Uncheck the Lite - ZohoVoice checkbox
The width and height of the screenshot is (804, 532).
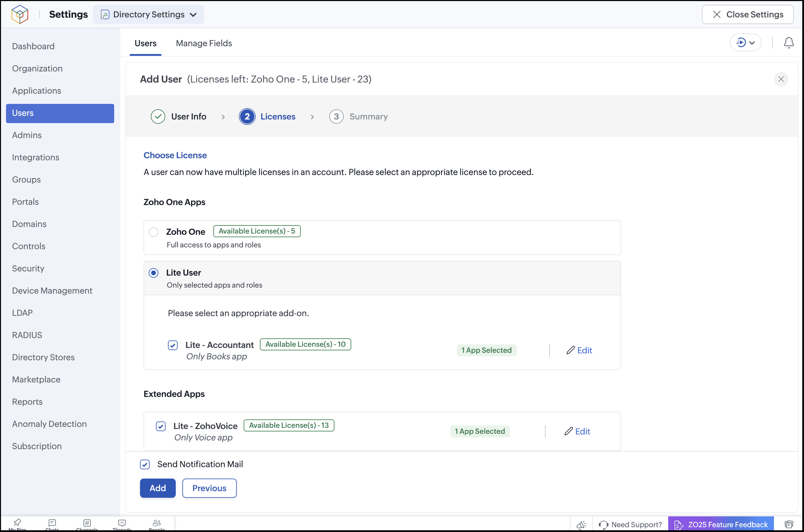(x=161, y=426)
